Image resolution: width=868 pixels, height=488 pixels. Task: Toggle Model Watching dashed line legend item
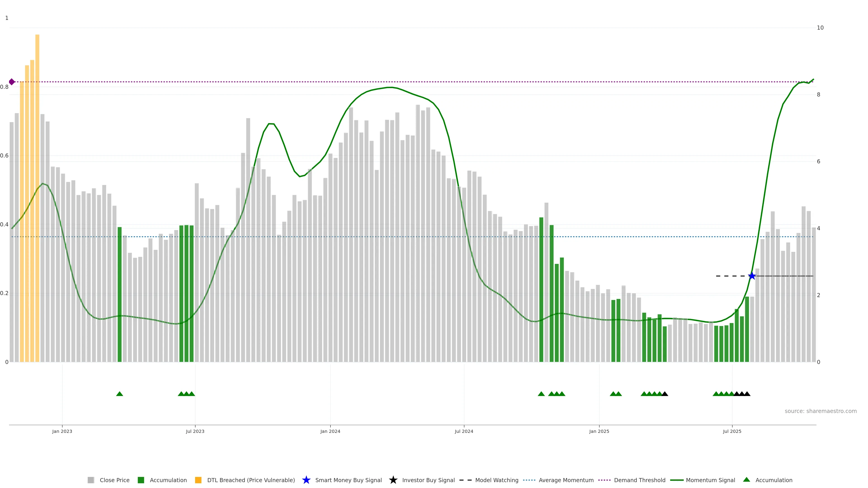(497, 480)
